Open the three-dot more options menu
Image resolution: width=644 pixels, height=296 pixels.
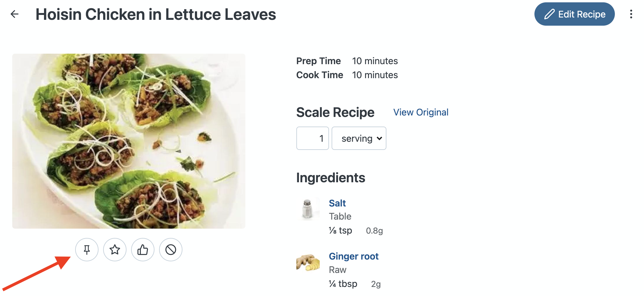point(631,14)
